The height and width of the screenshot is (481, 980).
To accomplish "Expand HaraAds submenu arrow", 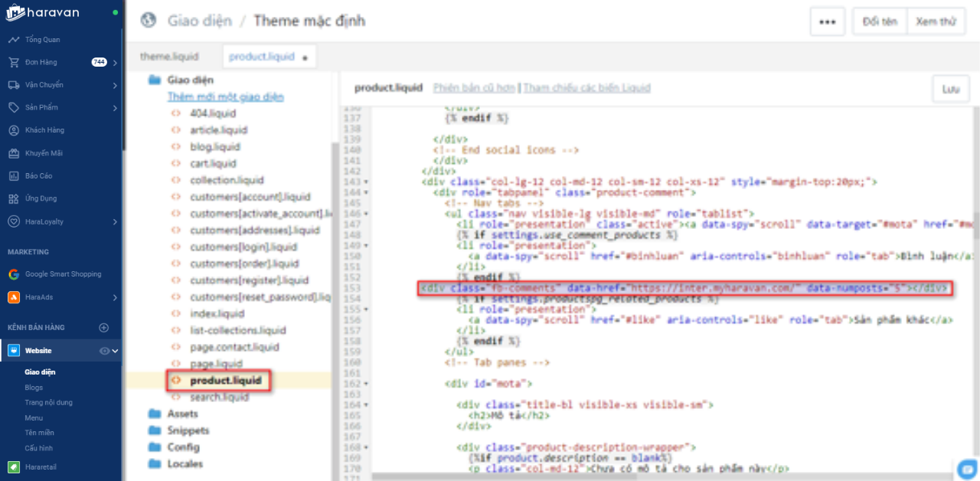I will (115, 297).
